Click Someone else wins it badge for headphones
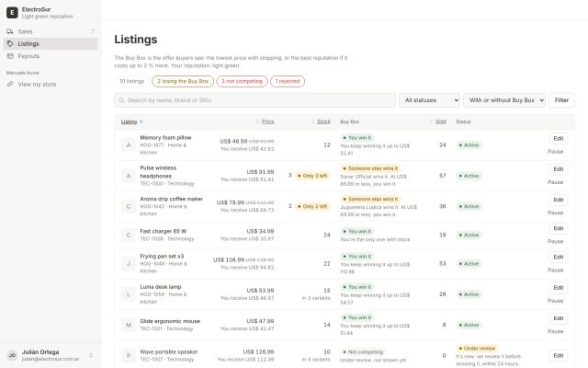This screenshot has height=368, width=588. click(370, 168)
